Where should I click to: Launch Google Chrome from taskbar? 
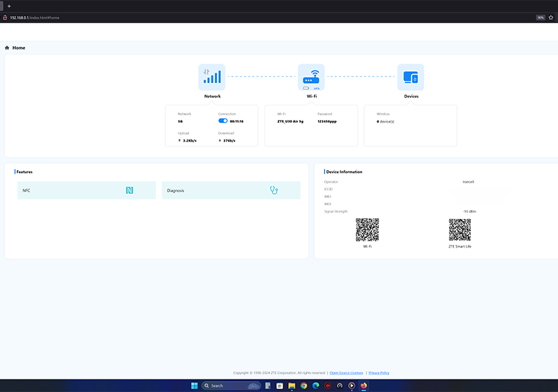click(x=303, y=386)
